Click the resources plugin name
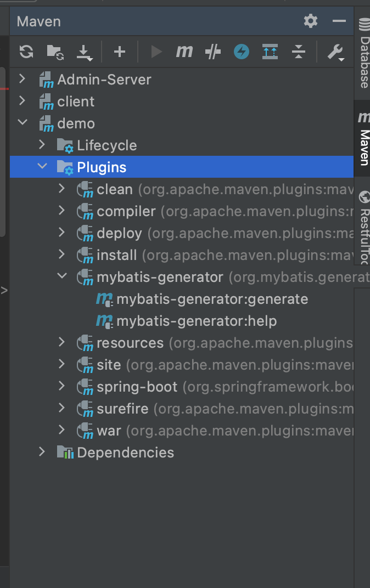The image size is (370, 588). [130, 343]
